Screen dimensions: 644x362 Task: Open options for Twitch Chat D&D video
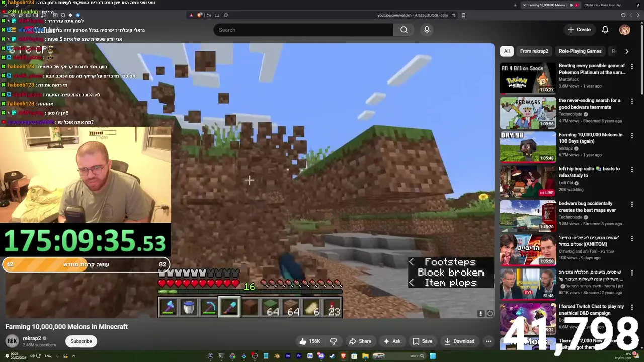(632, 307)
